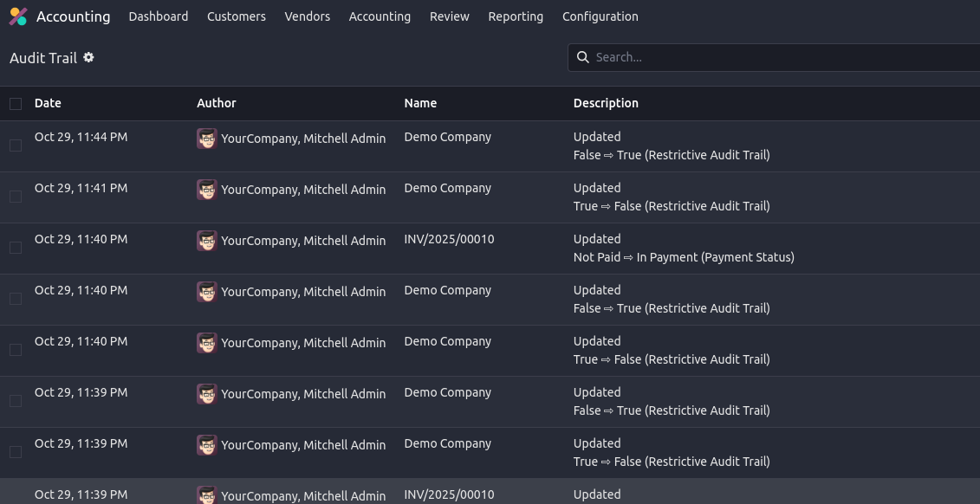Sort by the Author column header
Screen dimensions: 980x504
pos(217,103)
